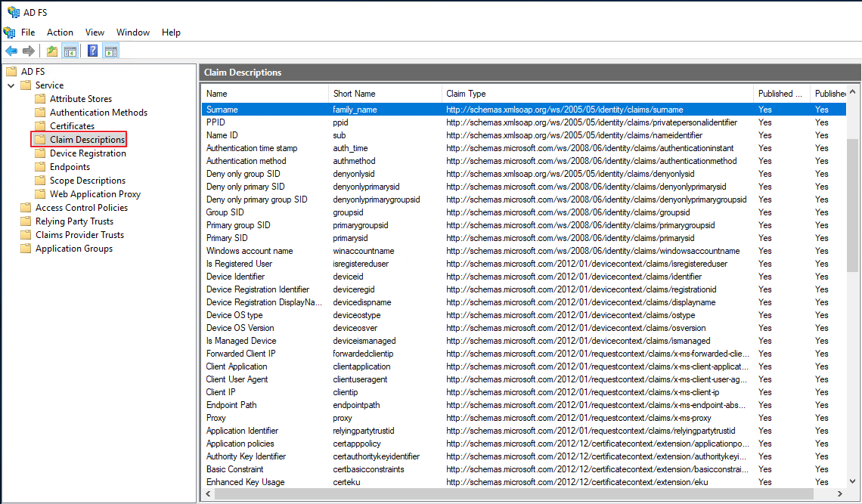
Task: Click the Device Registration folder icon
Action: tap(40, 153)
